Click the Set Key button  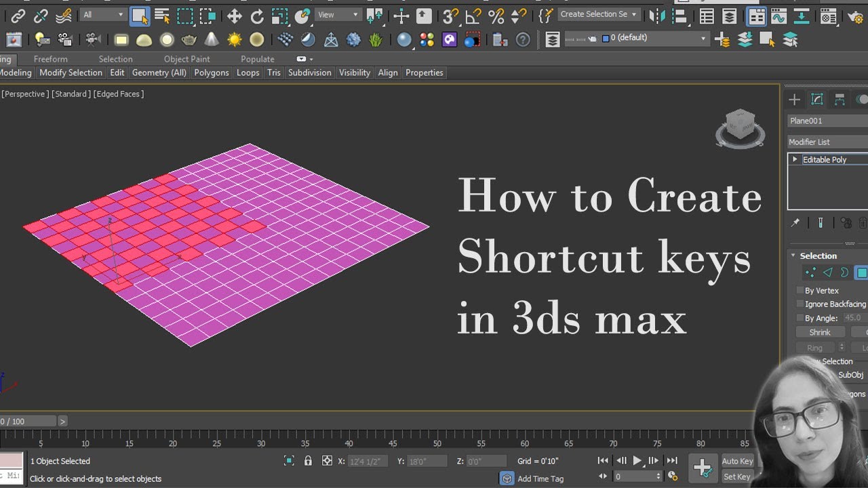point(738,476)
